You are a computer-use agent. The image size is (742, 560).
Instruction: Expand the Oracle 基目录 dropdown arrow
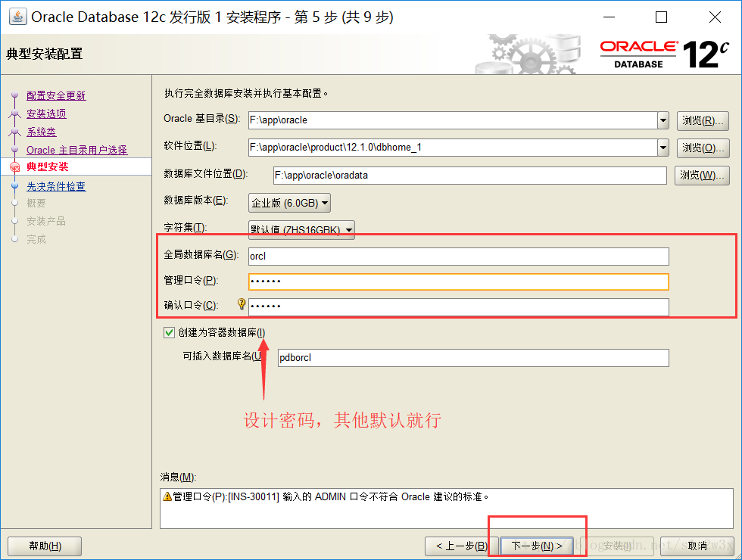point(663,120)
